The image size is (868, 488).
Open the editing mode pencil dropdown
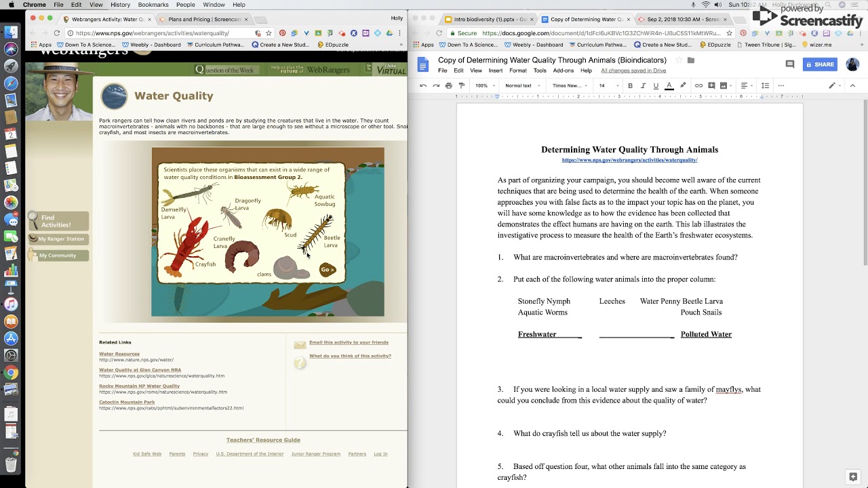click(x=835, y=85)
